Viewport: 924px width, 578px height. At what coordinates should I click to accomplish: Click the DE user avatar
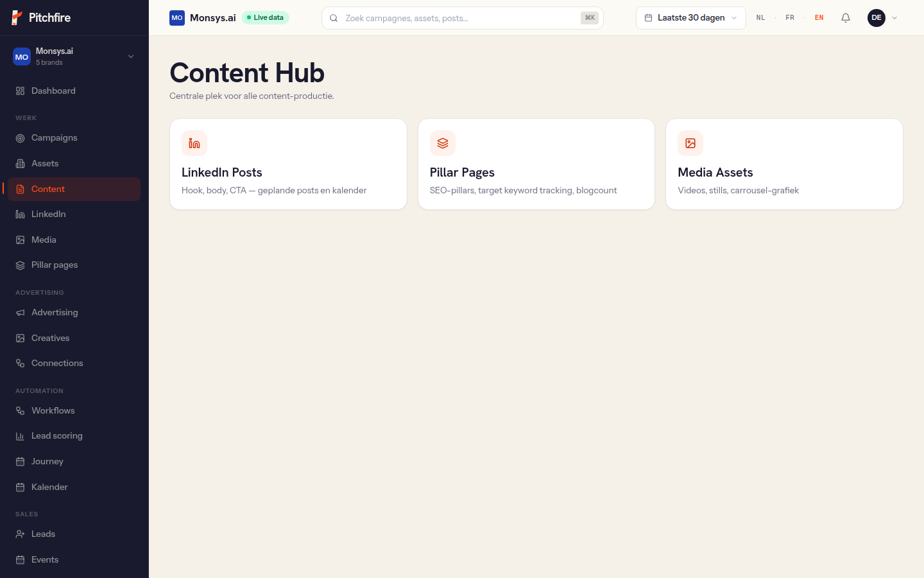[877, 18]
